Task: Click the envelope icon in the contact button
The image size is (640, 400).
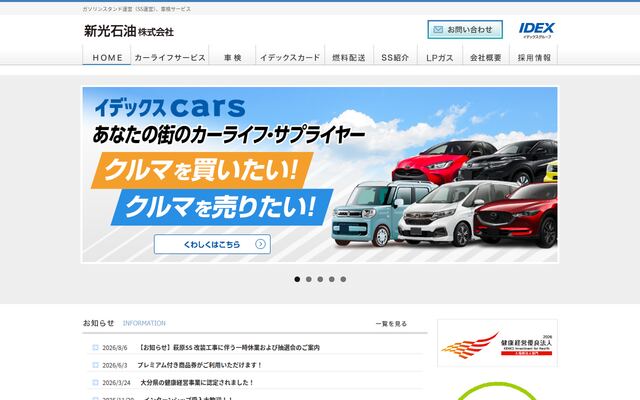Action: tap(438, 30)
